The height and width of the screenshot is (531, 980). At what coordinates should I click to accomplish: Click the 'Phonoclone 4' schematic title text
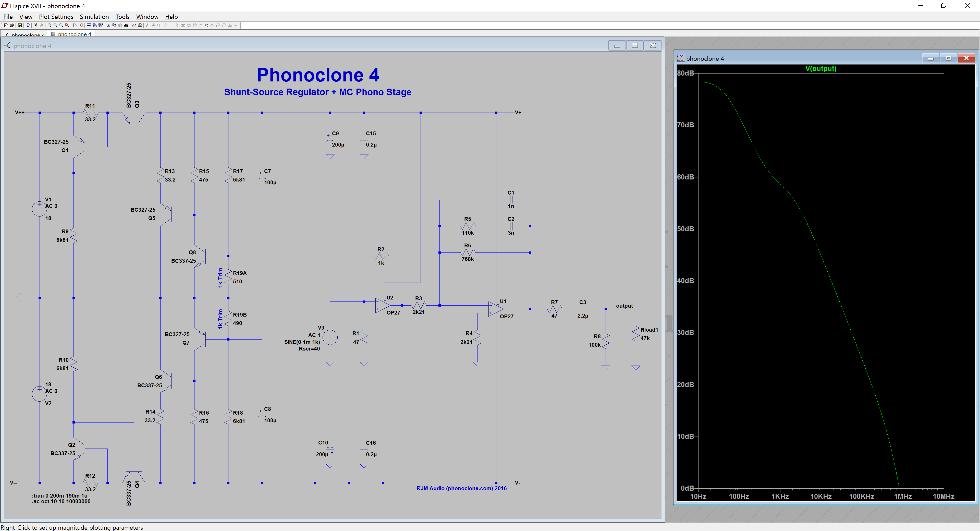click(x=318, y=75)
